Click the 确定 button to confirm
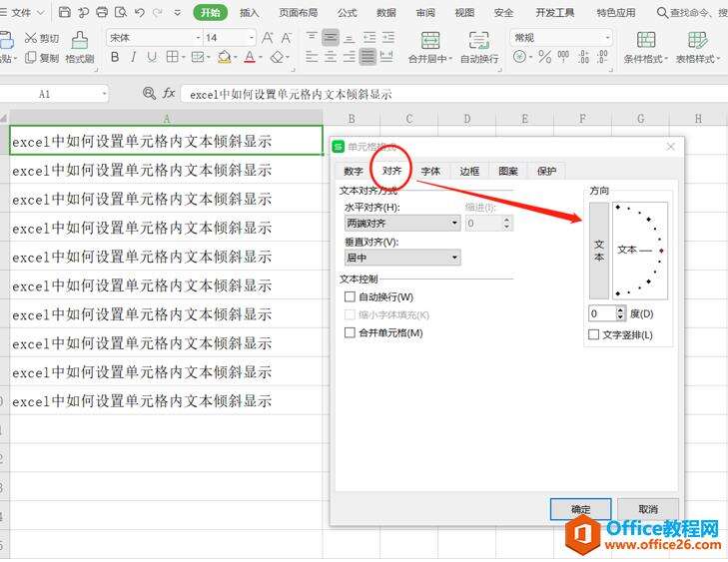Image resolution: width=728 pixels, height=562 pixels. click(x=580, y=509)
